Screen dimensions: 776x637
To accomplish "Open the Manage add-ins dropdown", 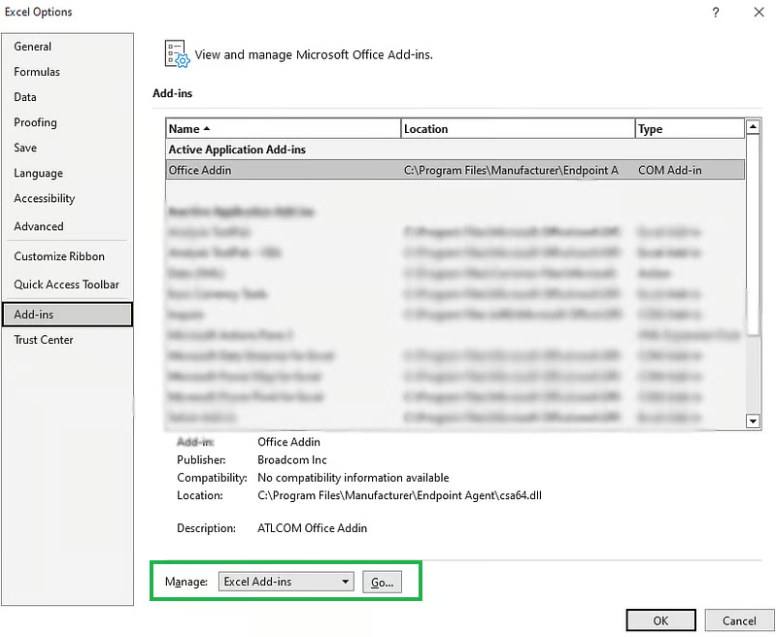I will 287,581.
